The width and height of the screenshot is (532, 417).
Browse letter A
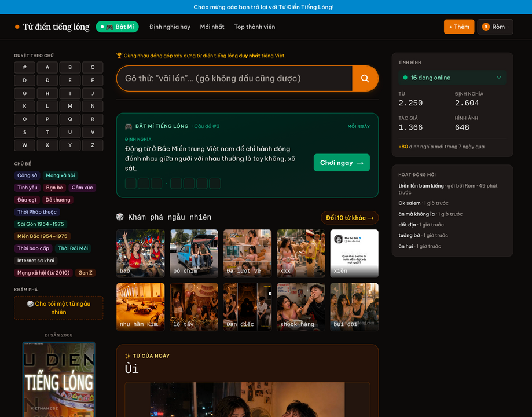click(x=47, y=67)
